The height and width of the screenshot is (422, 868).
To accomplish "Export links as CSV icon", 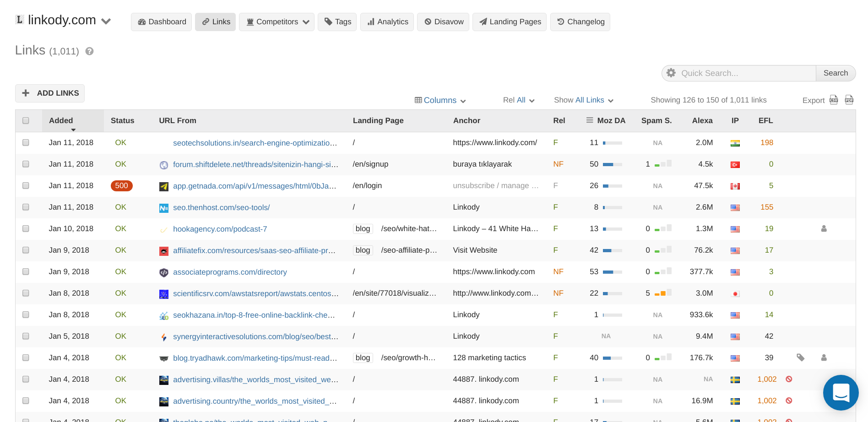I will tap(834, 100).
